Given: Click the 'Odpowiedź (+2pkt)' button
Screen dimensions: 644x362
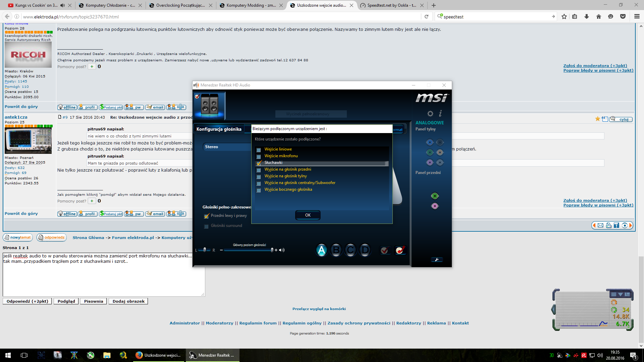Looking at the screenshot, I should tap(28, 301).
